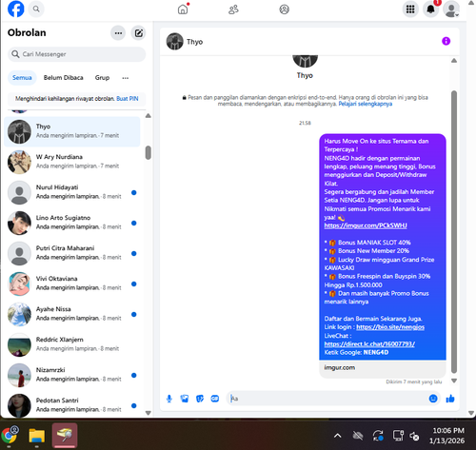
Task: Open Lino Arto Sugiatno conversation
Action: point(72,223)
